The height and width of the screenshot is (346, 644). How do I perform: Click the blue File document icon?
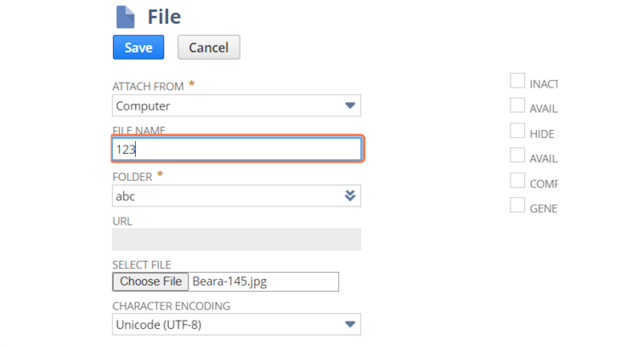(125, 17)
